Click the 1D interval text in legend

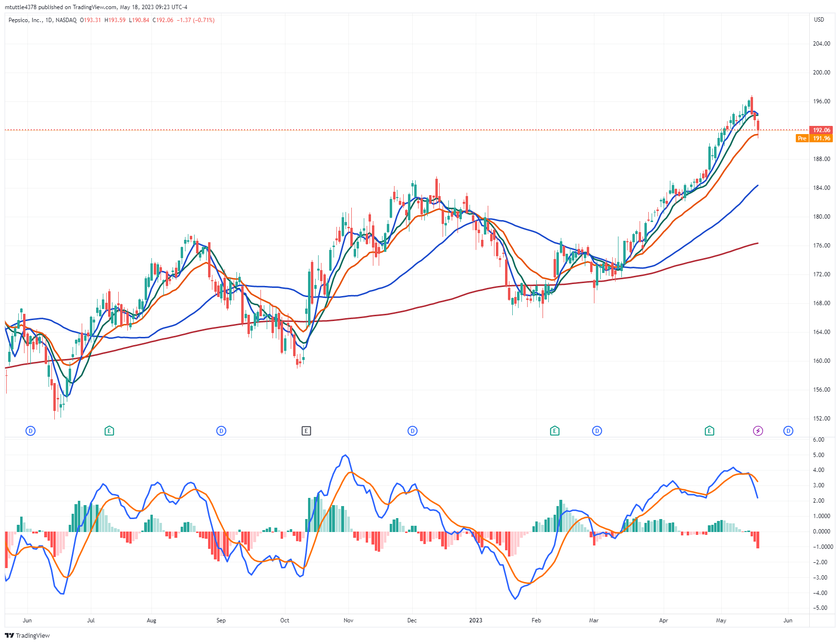tap(49, 20)
